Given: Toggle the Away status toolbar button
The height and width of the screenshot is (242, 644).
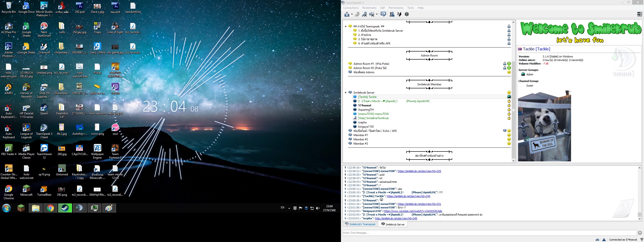Looking at the screenshot, I should [347, 14].
